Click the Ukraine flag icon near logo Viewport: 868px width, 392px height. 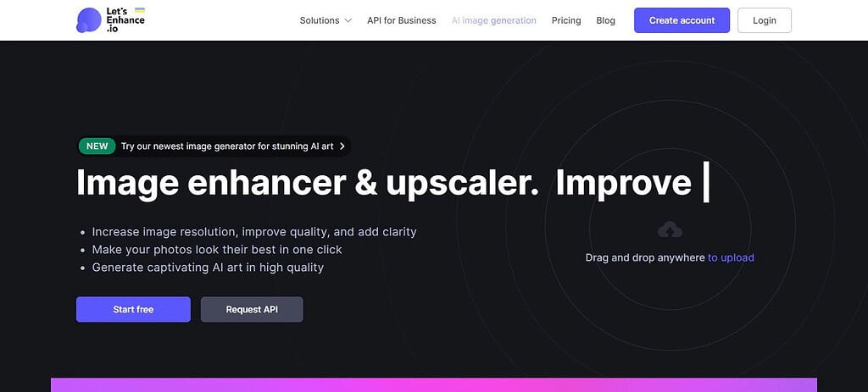click(140, 10)
